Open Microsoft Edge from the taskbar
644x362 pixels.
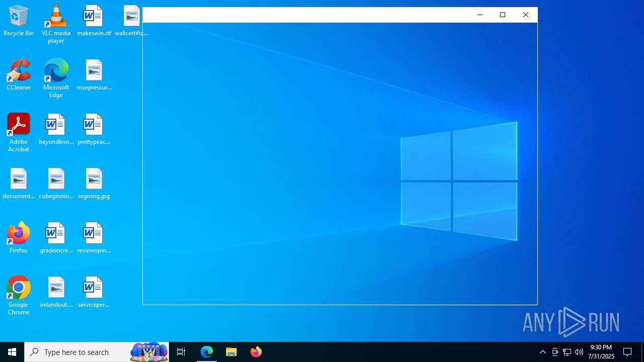(207, 352)
